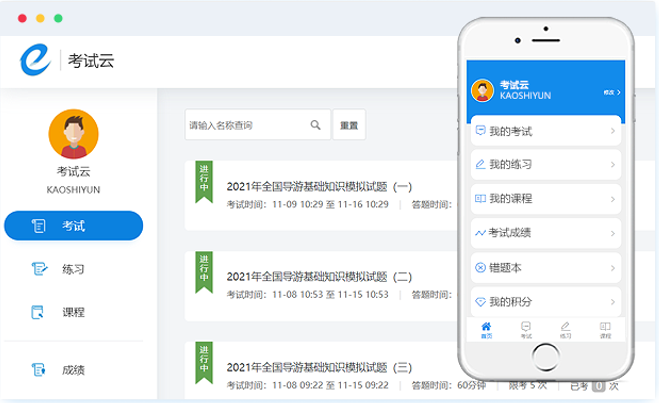Focus the name search input field
Image resolution: width=659 pixels, height=403 pixels.
tap(245, 126)
